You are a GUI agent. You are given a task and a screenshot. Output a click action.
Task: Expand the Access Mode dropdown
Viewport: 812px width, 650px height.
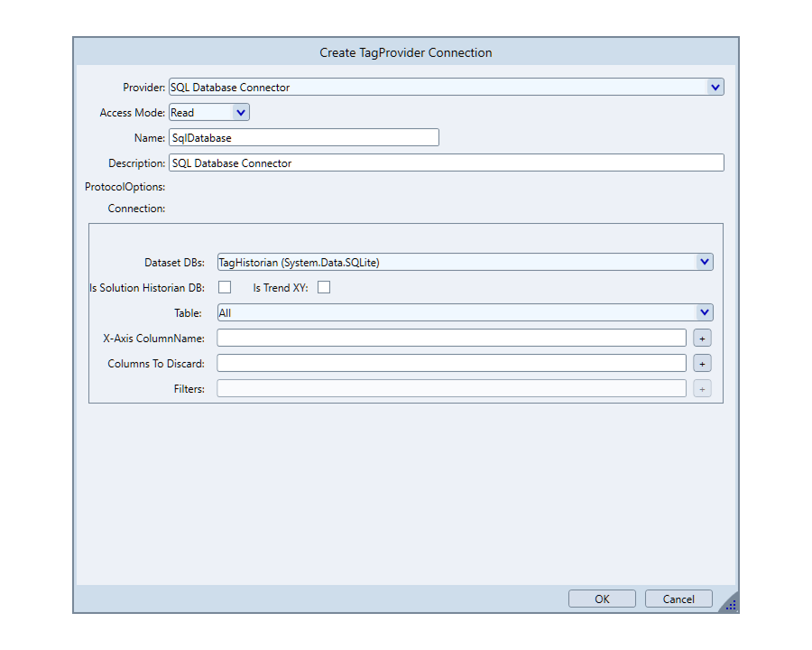tap(240, 113)
